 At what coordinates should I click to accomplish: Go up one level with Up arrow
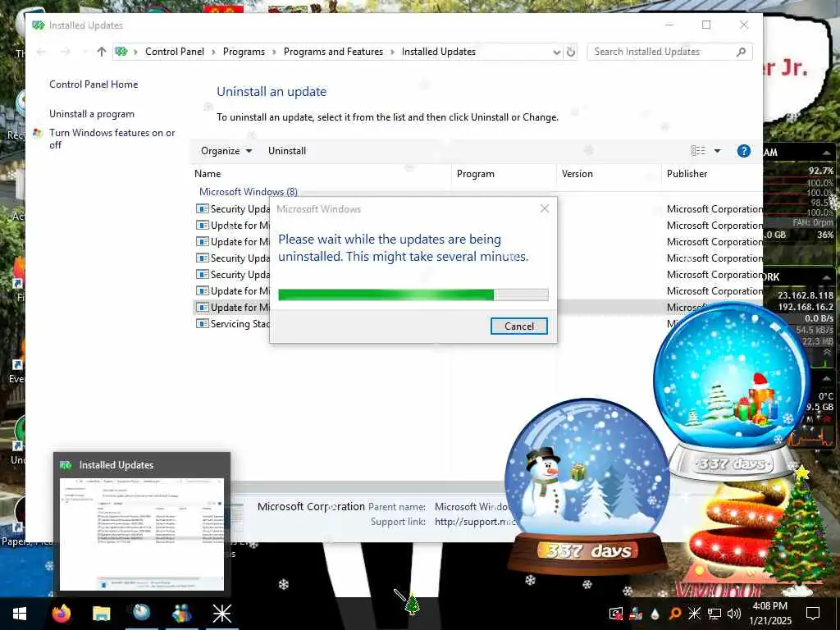(101, 52)
